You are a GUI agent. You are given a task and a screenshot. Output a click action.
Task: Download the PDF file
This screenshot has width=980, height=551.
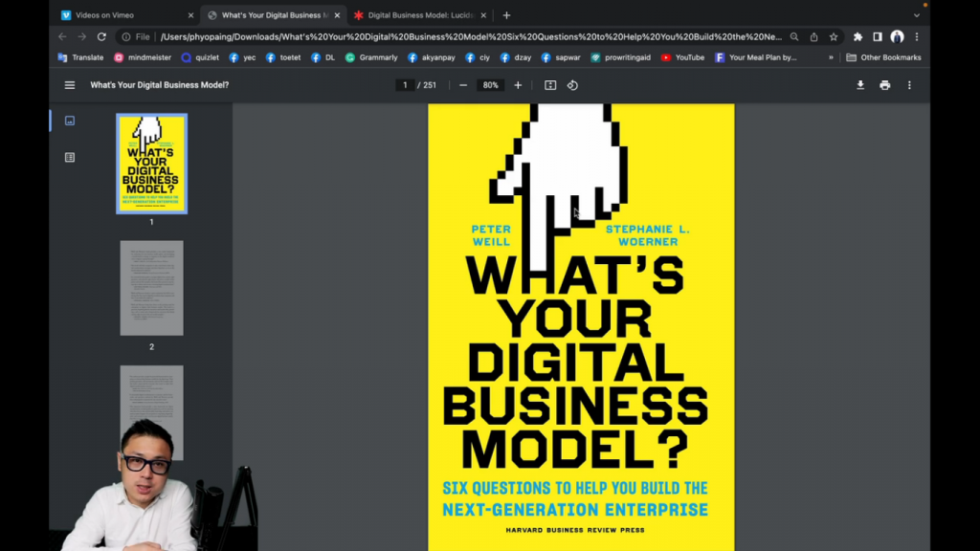click(860, 85)
